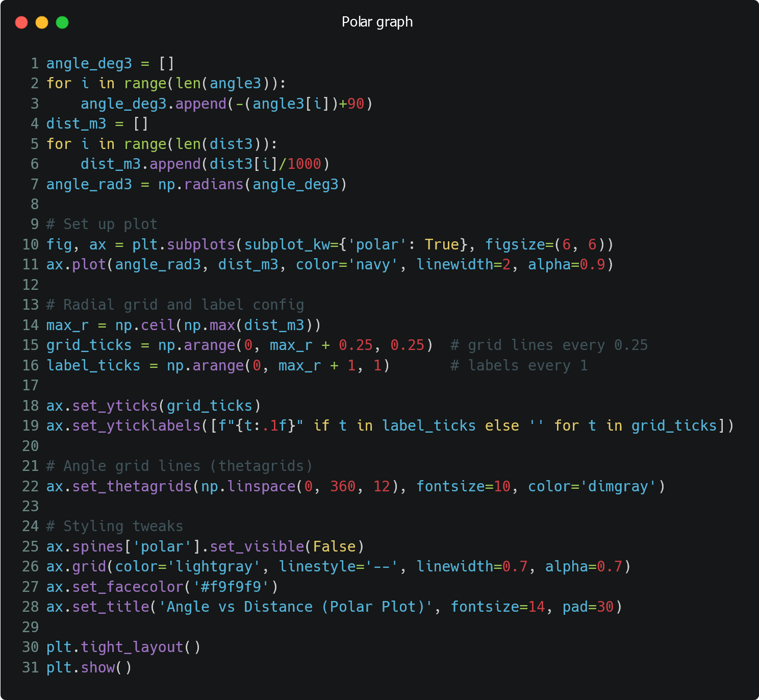
Task: Click 'set_visible(False)' on line 25
Action: 287,547
